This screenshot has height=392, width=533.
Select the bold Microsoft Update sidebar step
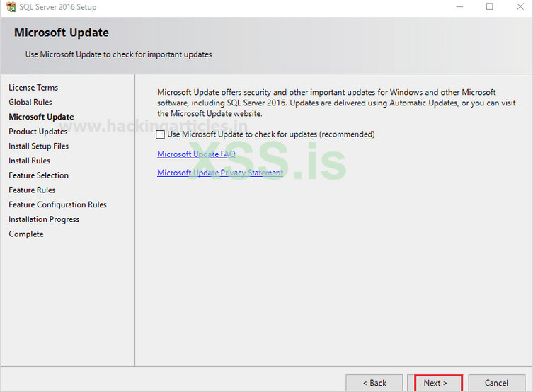pyautogui.click(x=42, y=117)
